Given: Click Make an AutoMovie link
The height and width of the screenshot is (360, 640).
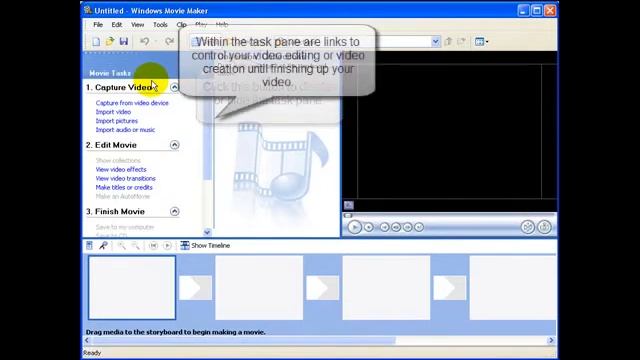Looking at the screenshot, I should click(122, 196).
